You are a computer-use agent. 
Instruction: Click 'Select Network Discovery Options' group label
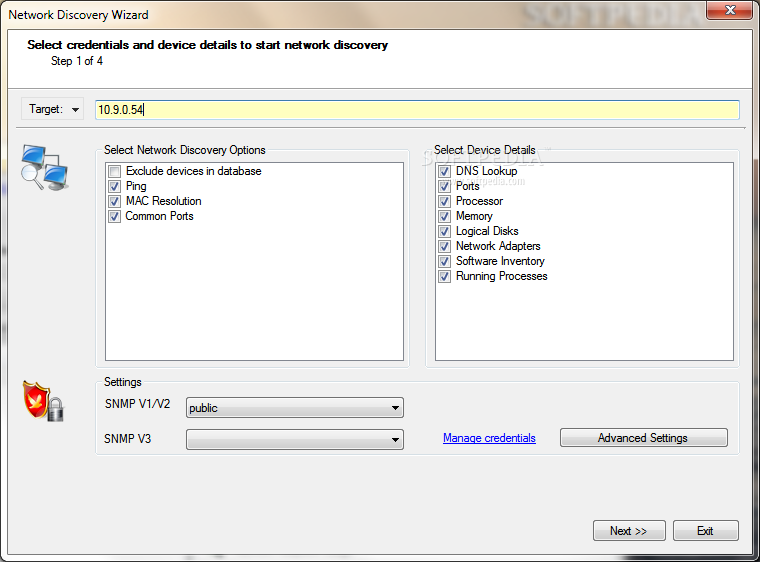point(185,150)
